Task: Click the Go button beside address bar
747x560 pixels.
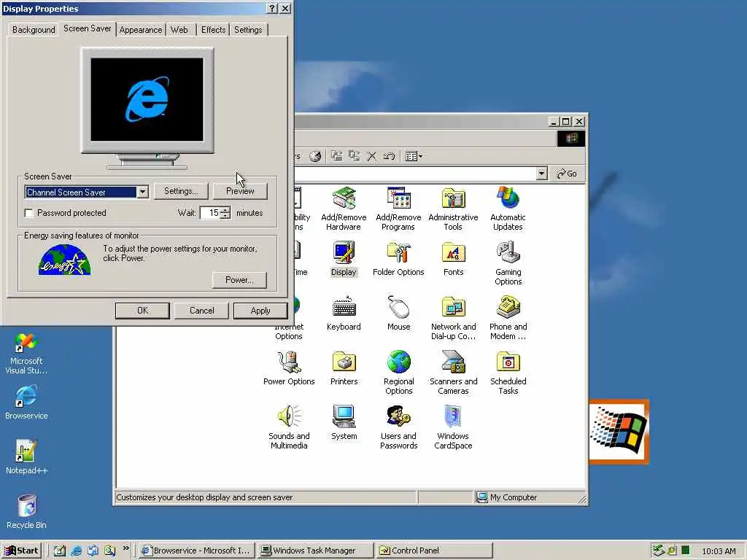Action: pyautogui.click(x=567, y=174)
